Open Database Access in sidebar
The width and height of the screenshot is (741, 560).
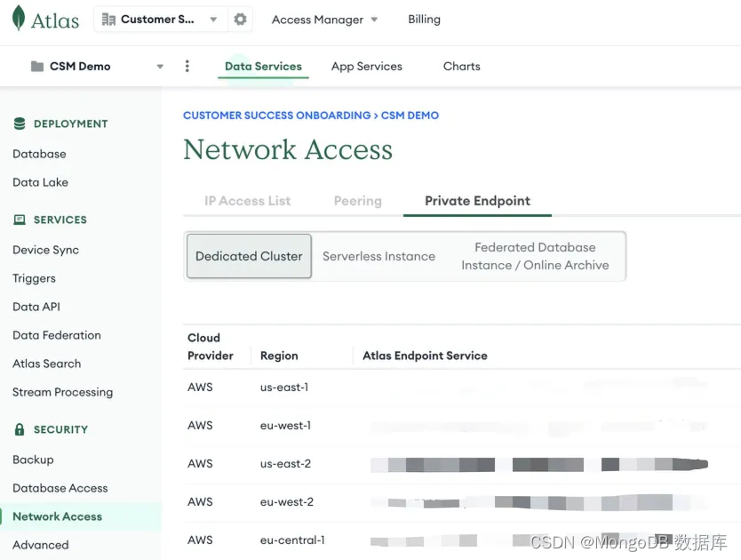tap(60, 488)
